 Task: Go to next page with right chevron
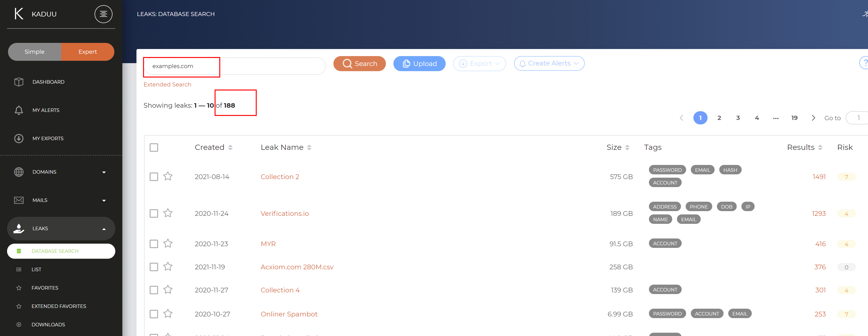813,118
